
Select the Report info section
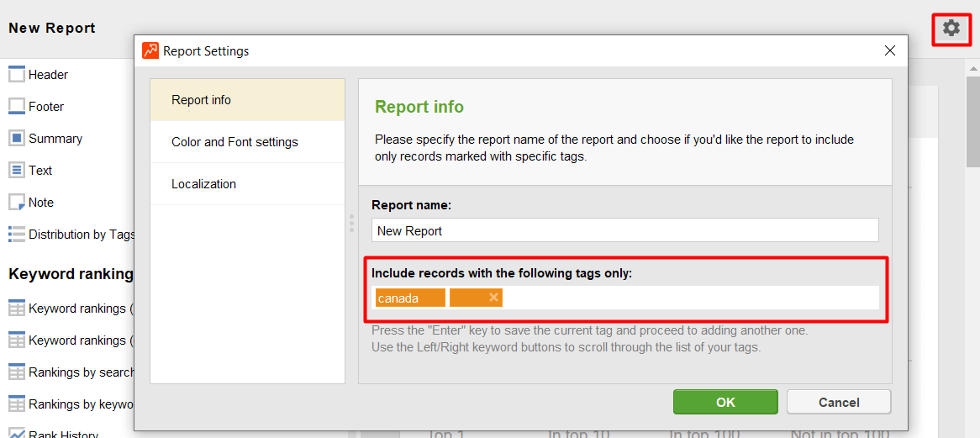point(247,100)
